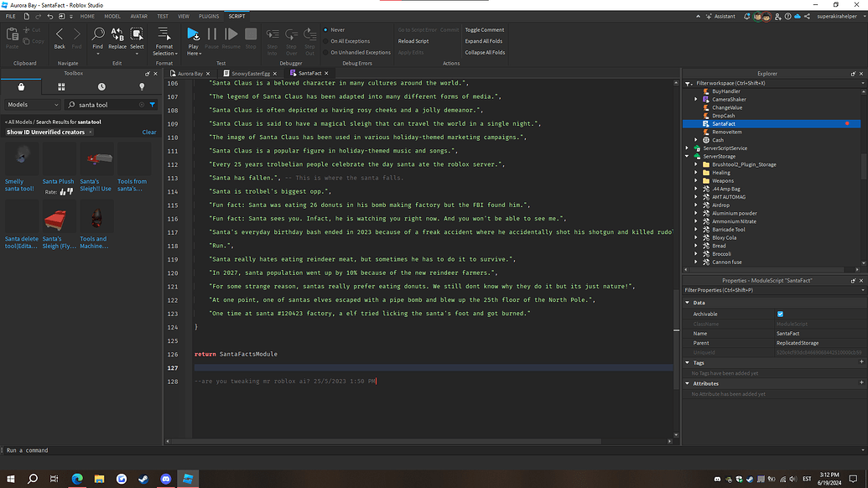868x488 pixels.
Task: Open Microsoft Edge from the taskbar
Action: pos(77,479)
